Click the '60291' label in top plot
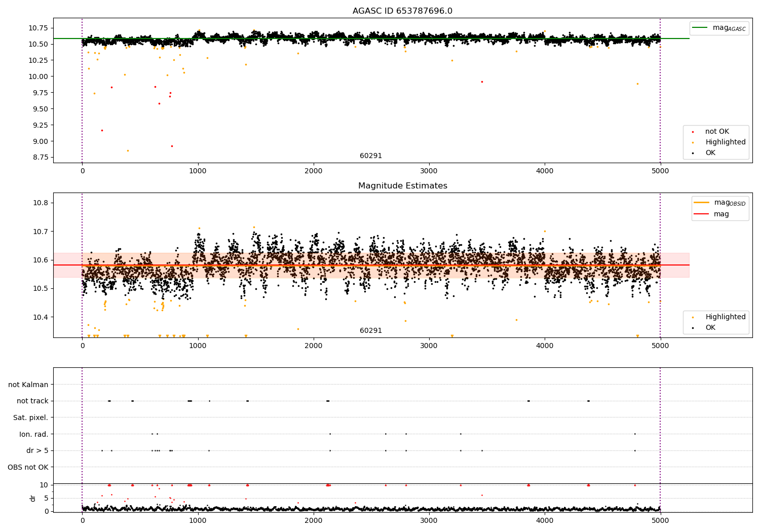 point(371,156)
